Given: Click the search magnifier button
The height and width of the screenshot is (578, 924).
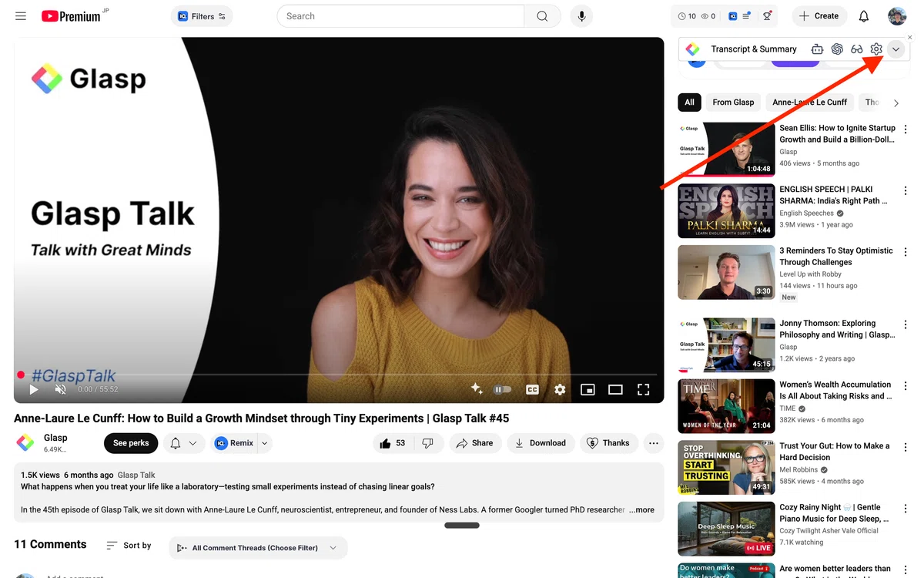Looking at the screenshot, I should click(543, 16).
